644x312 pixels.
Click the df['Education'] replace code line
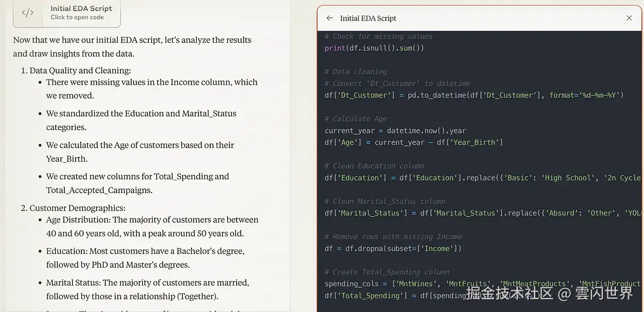[482, 178]
